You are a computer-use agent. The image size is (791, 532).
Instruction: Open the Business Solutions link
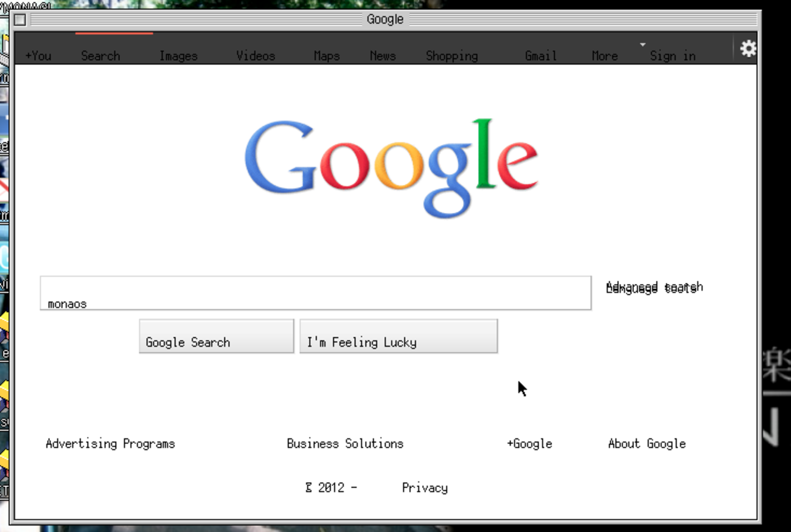(x=345, y=444)
